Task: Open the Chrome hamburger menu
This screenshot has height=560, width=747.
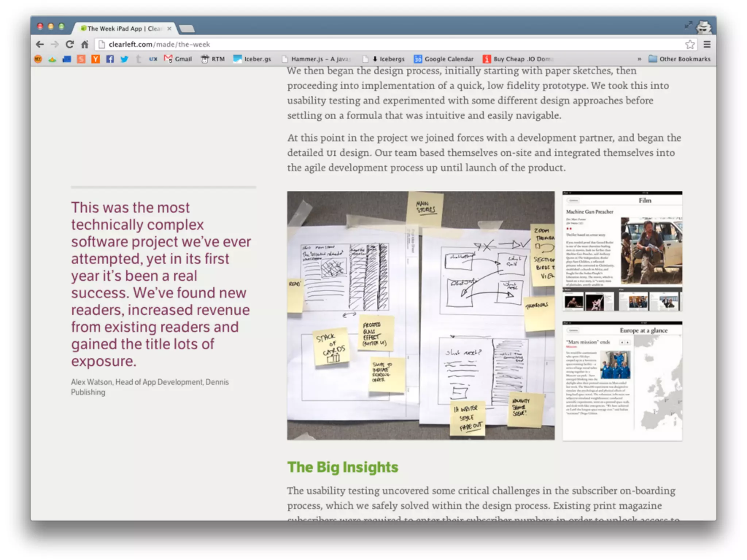Action: pyautogui.click(x=707, y=44)
